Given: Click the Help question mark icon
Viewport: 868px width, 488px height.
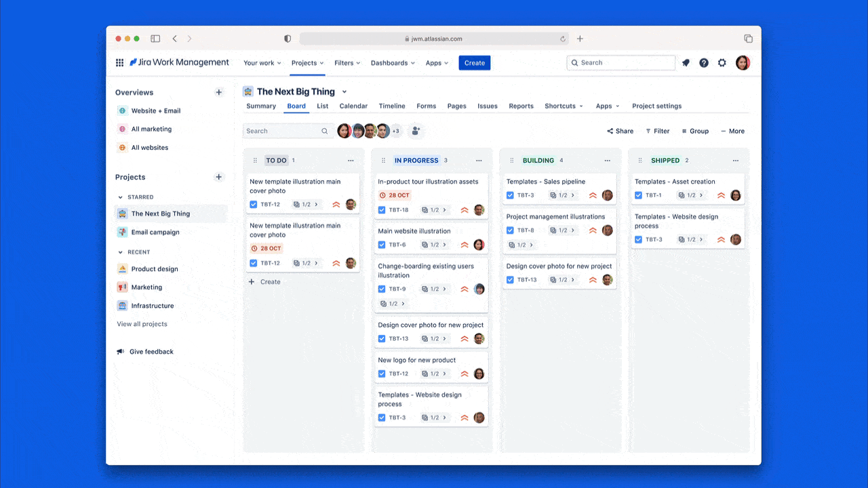Looking at the screenshot, I should click(x=704, y=62).
